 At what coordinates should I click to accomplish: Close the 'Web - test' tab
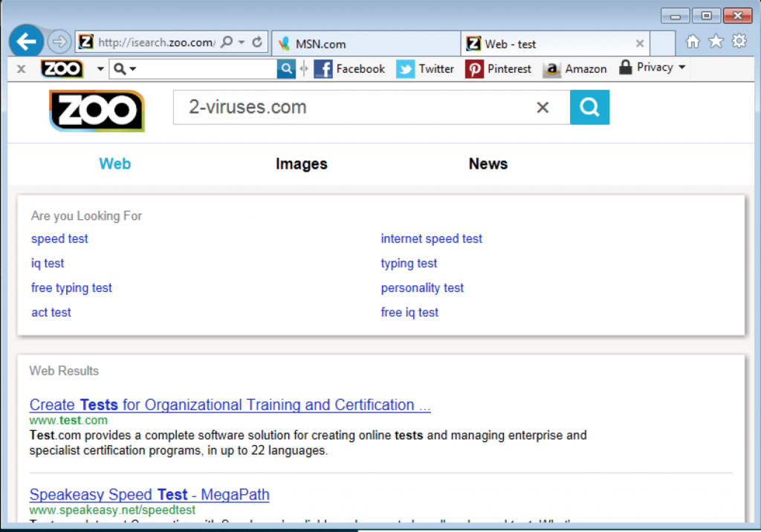[x=640, y=44]
